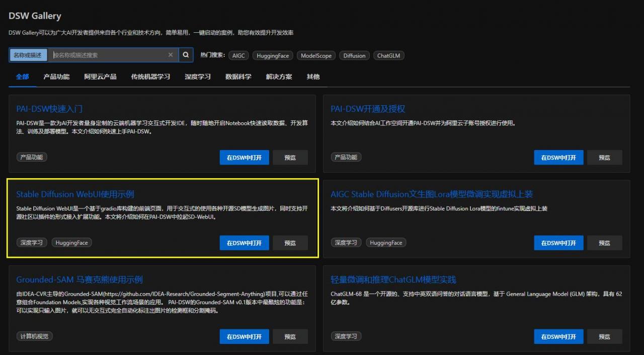
Task: Select the top HuggingFace hot search tag
Action: (x=273, y=55)
